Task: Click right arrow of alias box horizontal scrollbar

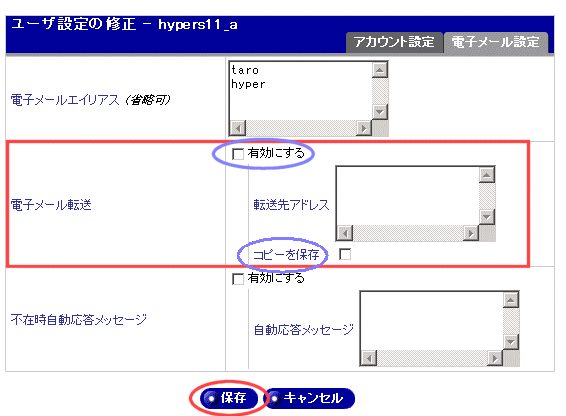Action: [x=364, y=128]
